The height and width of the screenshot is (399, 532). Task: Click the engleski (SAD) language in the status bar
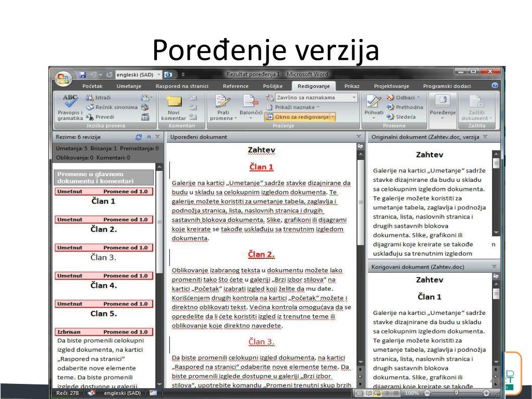(122, 393)
